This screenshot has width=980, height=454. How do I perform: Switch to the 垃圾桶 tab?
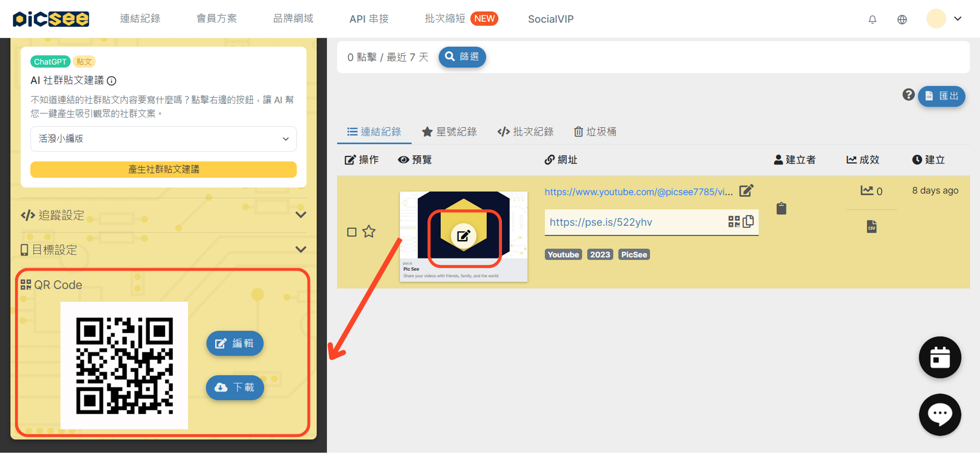(x=595, y=132)
